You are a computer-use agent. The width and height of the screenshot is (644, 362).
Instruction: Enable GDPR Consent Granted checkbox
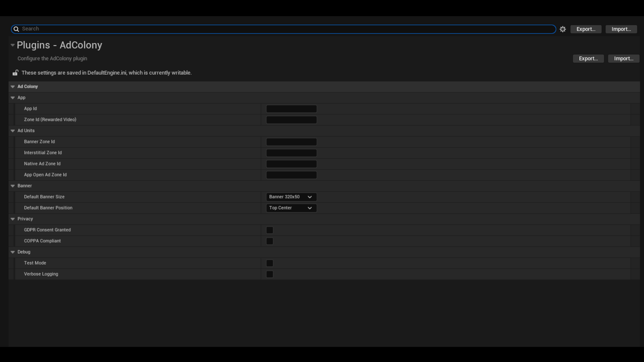point(270,230)
